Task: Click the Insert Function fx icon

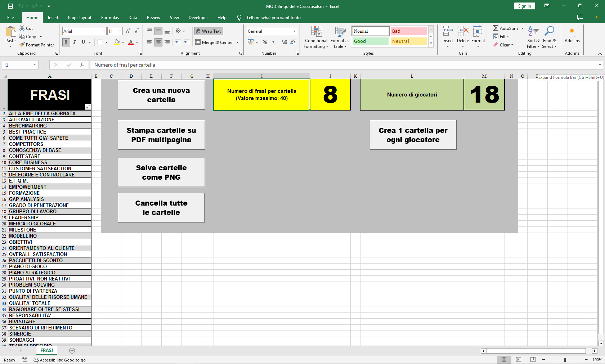Action: [x=82, y=65]
